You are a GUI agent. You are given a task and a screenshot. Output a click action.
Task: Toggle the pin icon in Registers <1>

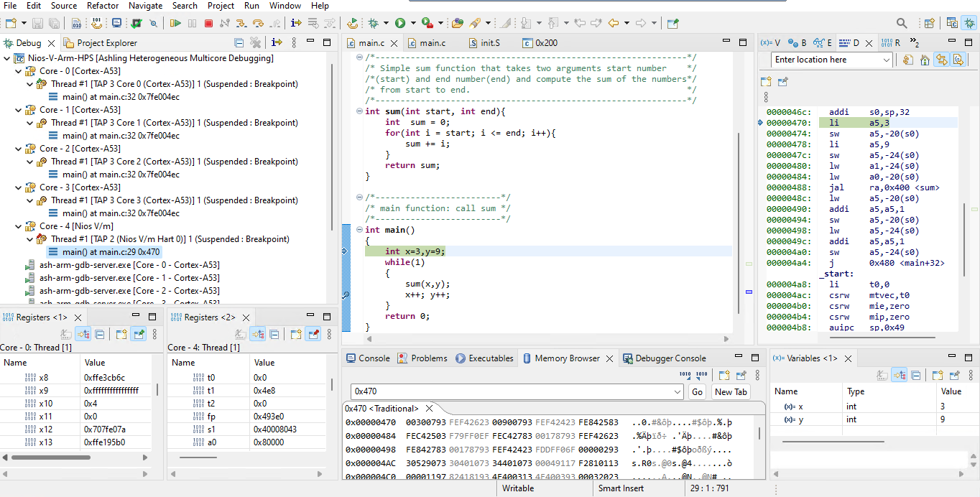[x=139, y=334]
